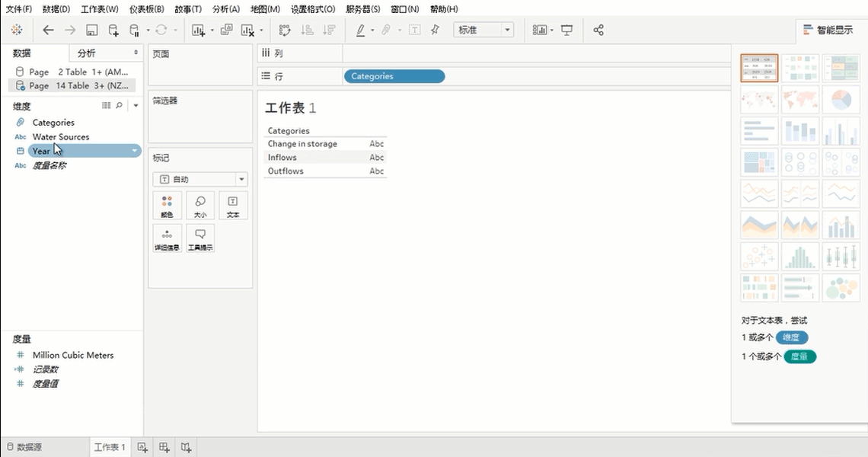The height and width of the screenshot is (457, 868).
Task: Click the search magnifier in dimensions pane
Action: point(120,106)
